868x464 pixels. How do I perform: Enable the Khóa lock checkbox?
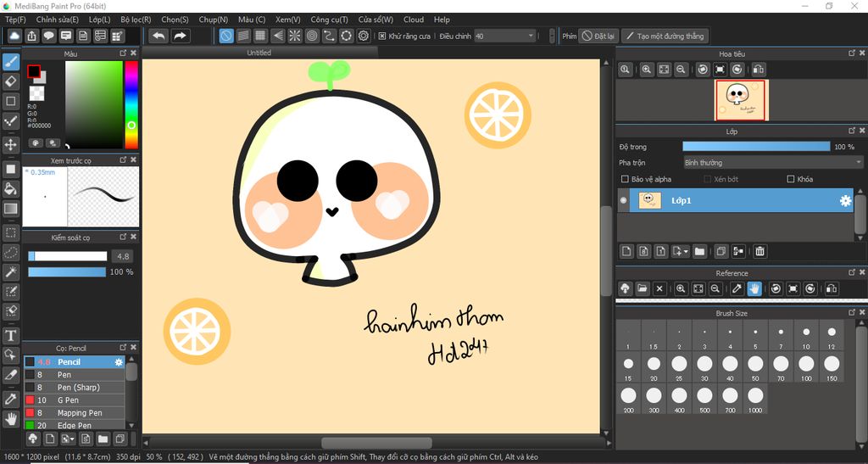(x=791, y=179)
